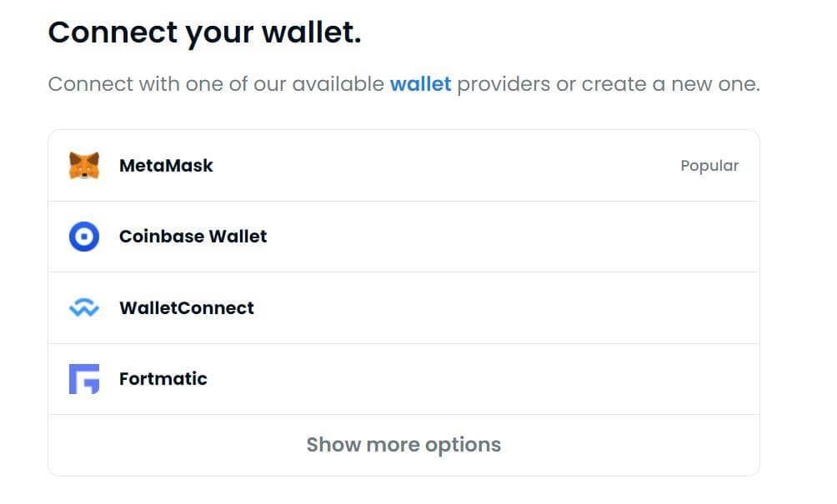
Task: Open the blue 'wallet' hyperlink
Action: [x=420, y=84]
